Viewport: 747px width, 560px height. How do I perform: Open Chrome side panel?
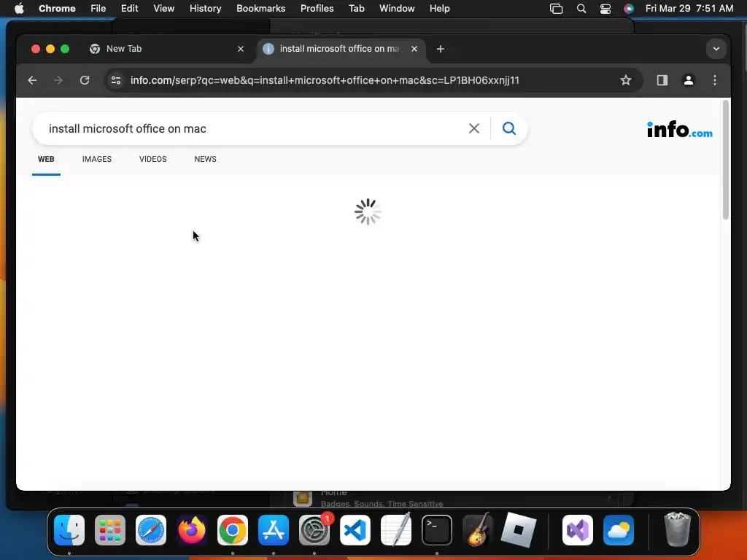(662, 80)
